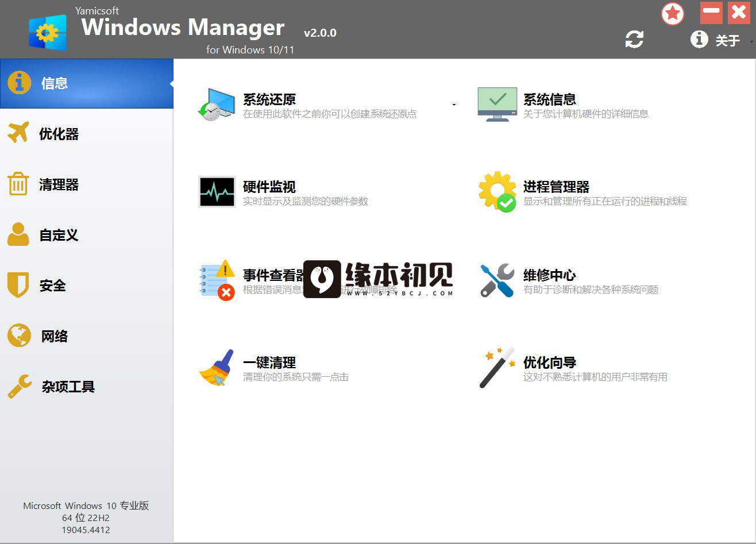
Task: Click the 系统信息 green checkmark monitor icon
Action: click(x=497, y=104)
